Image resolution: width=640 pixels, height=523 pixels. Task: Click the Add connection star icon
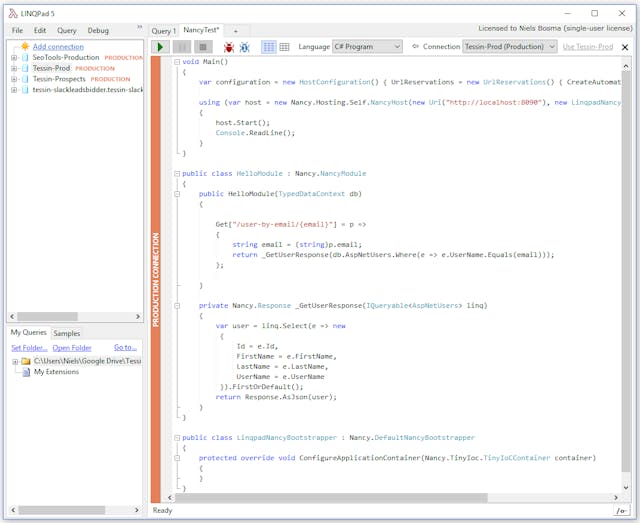click(x=25, y=46)
